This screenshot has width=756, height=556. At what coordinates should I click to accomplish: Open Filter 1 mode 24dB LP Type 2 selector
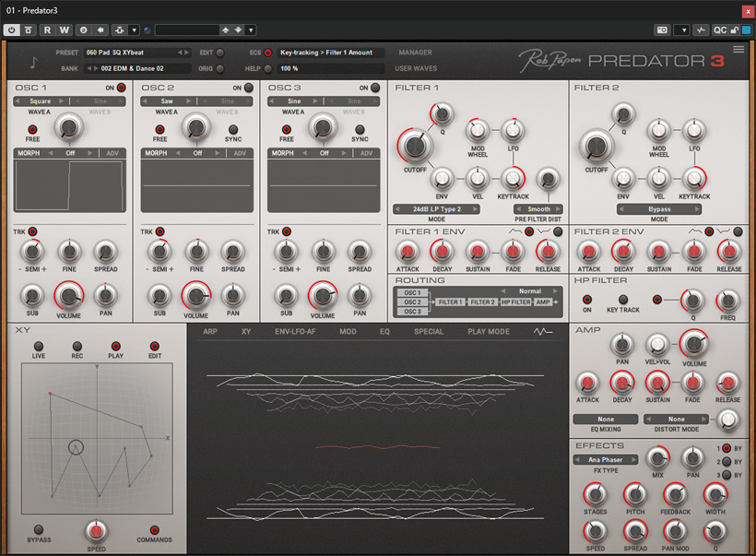click(x=436, y=209)
